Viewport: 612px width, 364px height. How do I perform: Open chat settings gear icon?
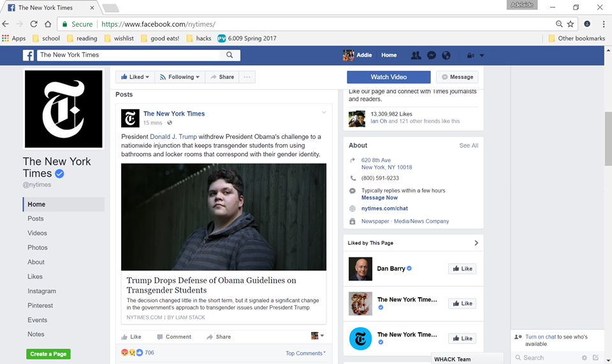click(x=585, y=358)
